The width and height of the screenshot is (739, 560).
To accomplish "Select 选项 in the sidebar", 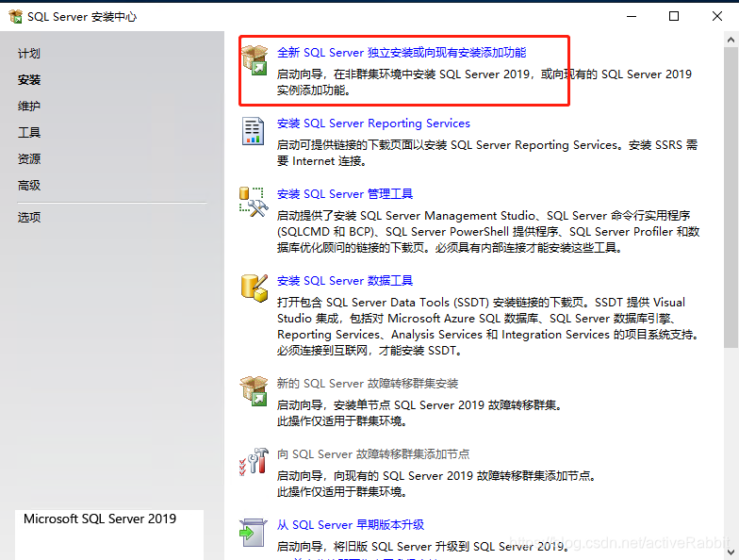I will [x=29, y=217].
